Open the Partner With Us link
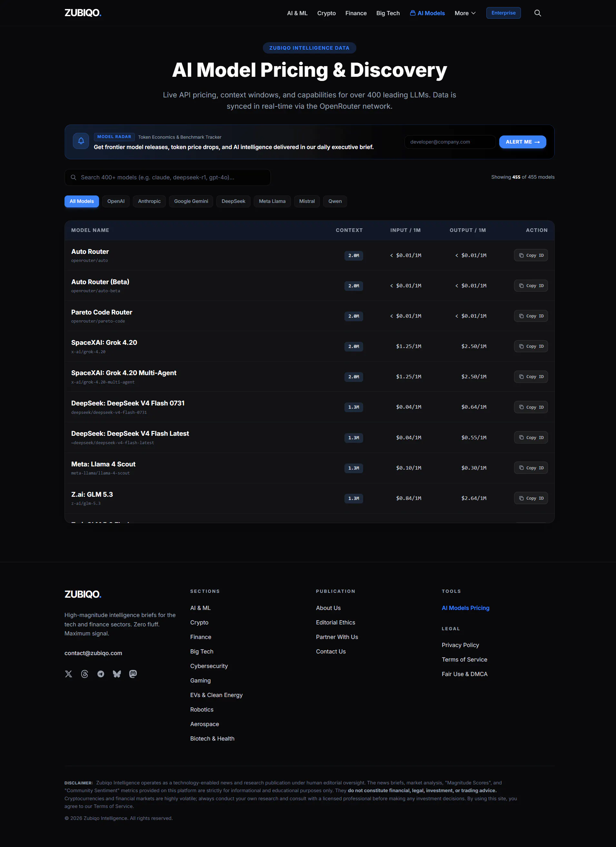616x847 pixels. coord(337,637)
